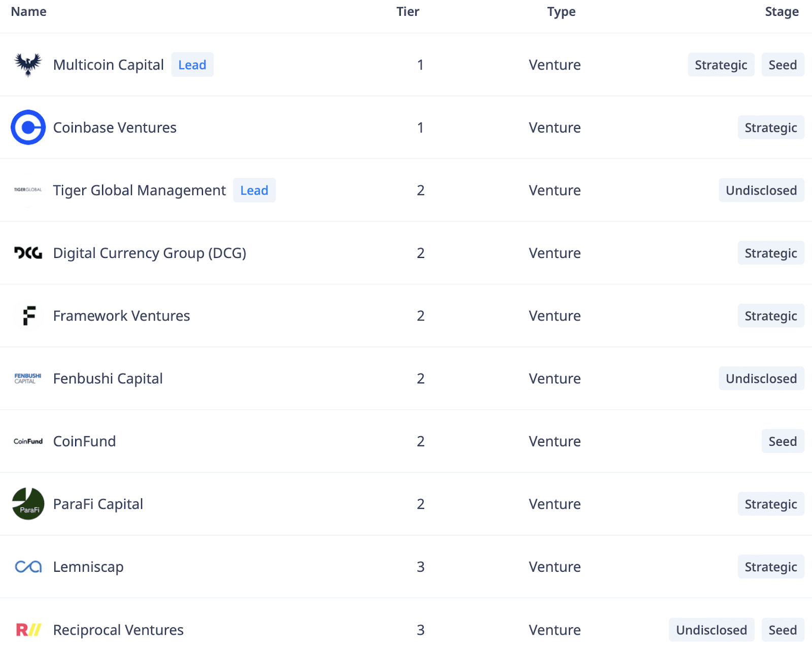Click the Tiger Global logo icon
The image size is (812, 654).
pyautogui.click(x=28, y=190)
